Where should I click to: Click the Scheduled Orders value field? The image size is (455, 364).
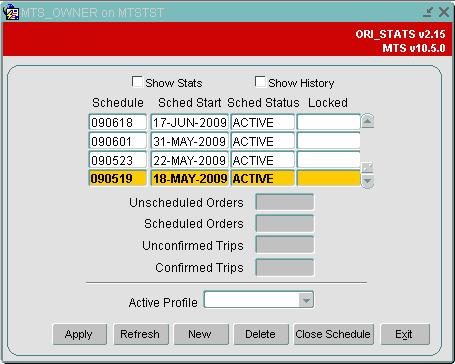tap(285, 223)
